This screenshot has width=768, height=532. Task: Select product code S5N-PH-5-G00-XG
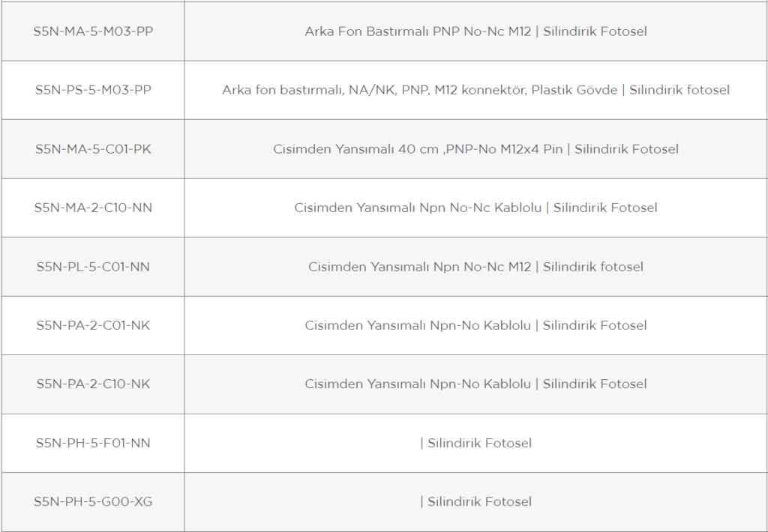tap(93, 502)
